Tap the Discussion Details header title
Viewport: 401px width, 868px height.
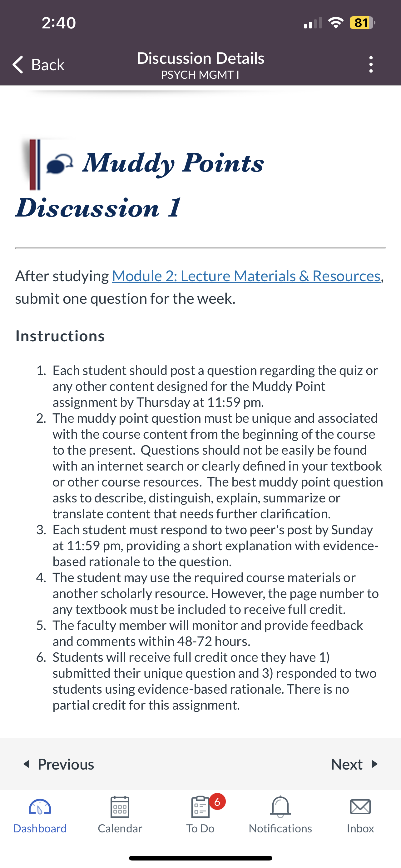200,58
